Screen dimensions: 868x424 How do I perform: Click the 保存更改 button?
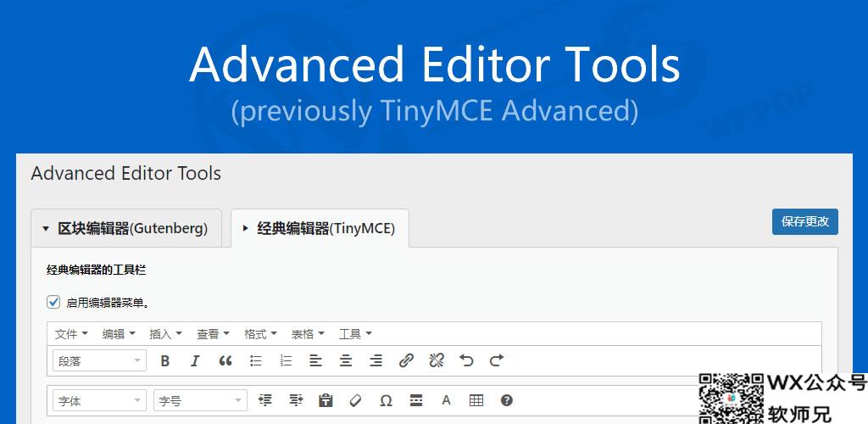pyautogui.click(x=805, y=221)
